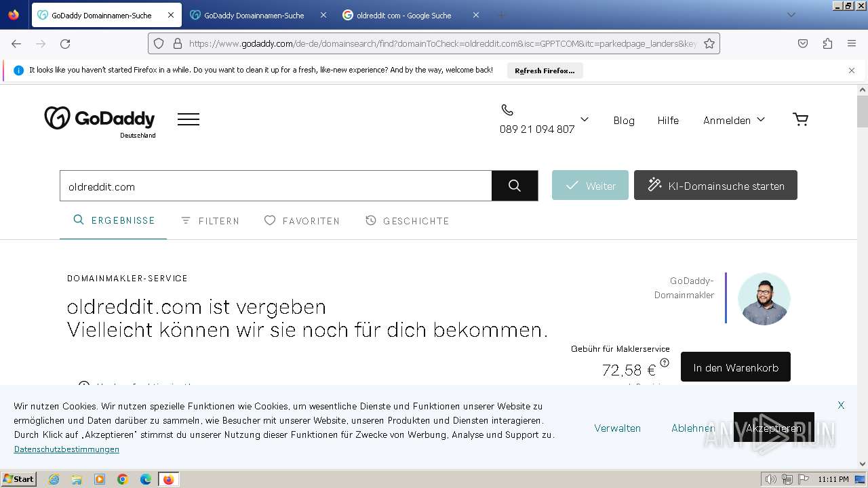Reload the page
Viewport: 868px width, 488px height.
(x=65, y=43)
